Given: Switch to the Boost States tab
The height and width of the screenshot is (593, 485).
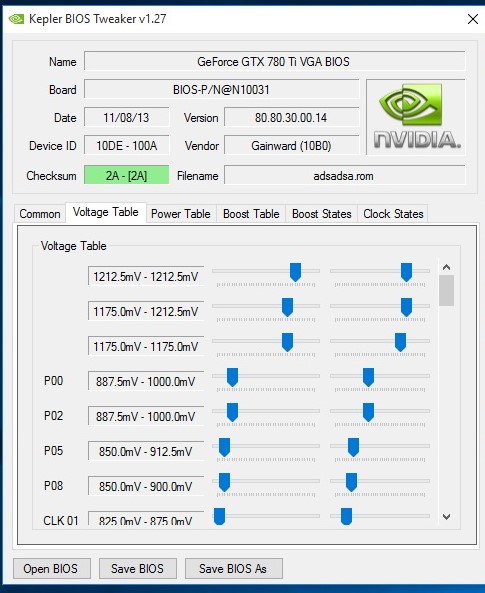Looking at the screenshot, I should (x=322, y=214).
